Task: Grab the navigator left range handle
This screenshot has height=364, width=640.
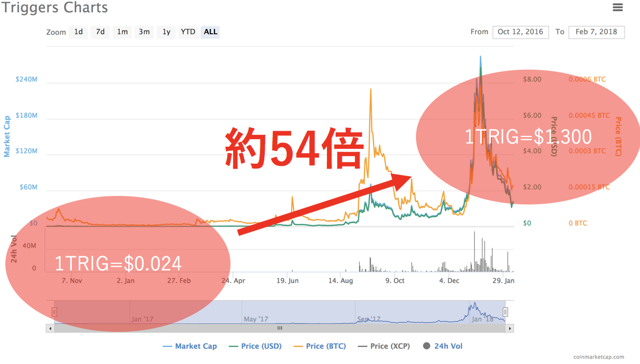Action: pos(54,312)
